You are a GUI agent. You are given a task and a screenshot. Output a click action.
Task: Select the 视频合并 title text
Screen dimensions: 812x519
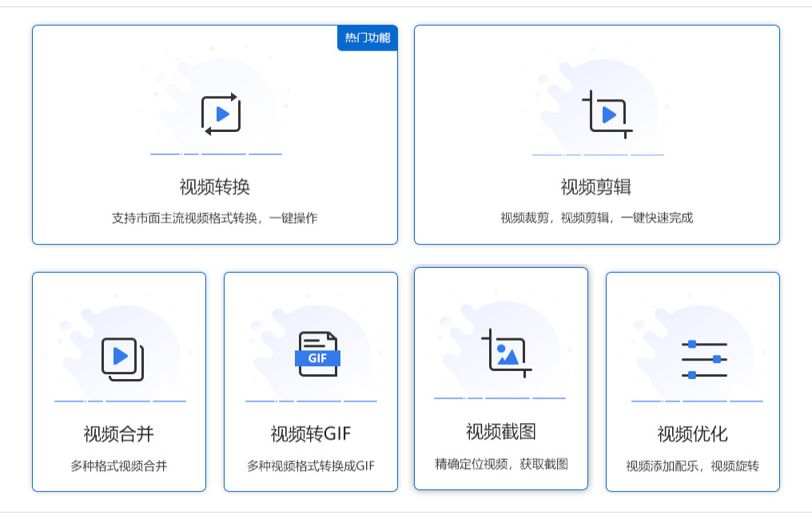[118, 434]
